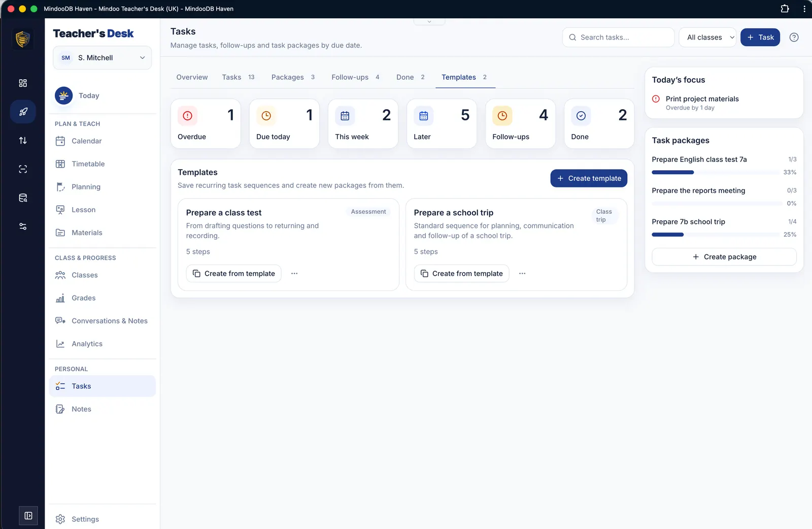Open the Prepare a class test template card title
This screenshot has height=529, width=812.
[224, 213]
